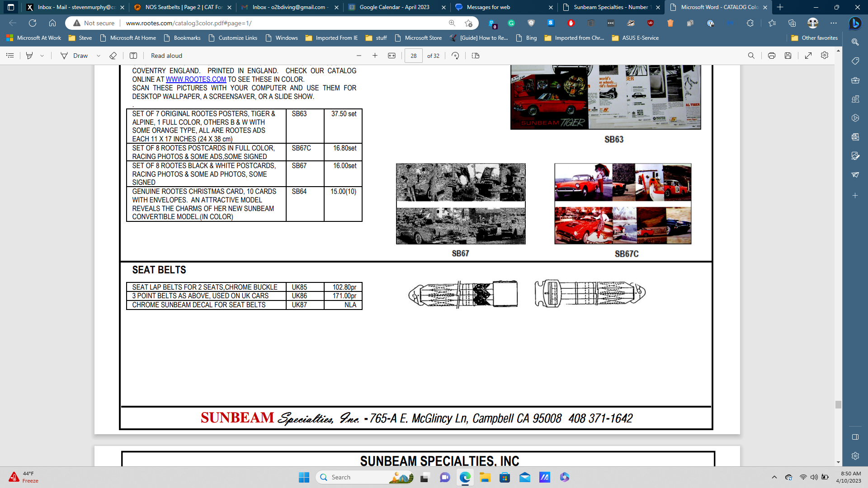Close the Microsoft Word CATALOG tab
The image size is (868, 488).
765,7
